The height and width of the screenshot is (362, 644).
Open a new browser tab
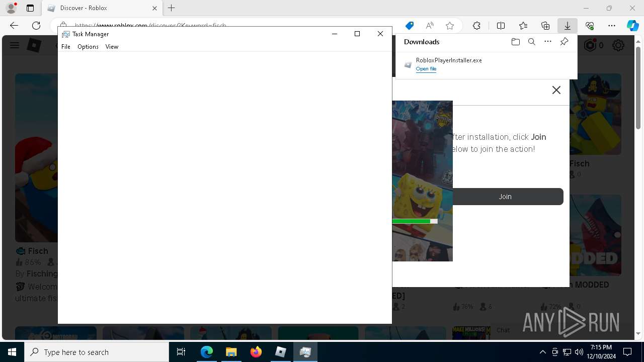coord(172,8)
